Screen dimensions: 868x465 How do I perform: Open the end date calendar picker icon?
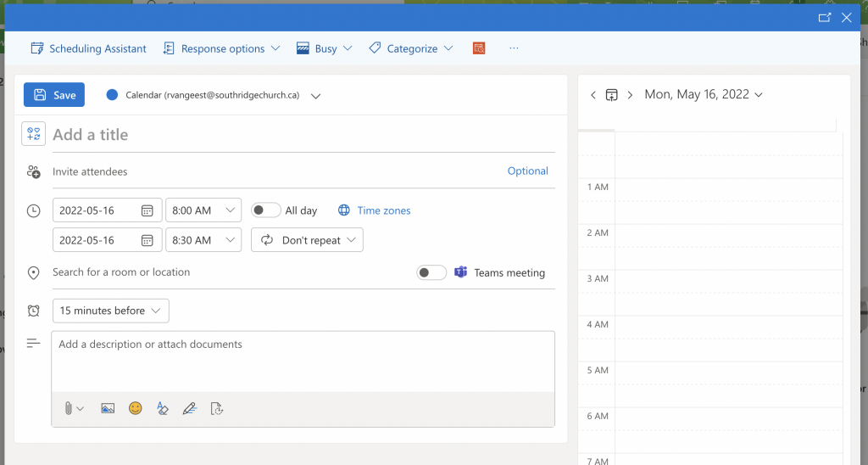(147, 240)
